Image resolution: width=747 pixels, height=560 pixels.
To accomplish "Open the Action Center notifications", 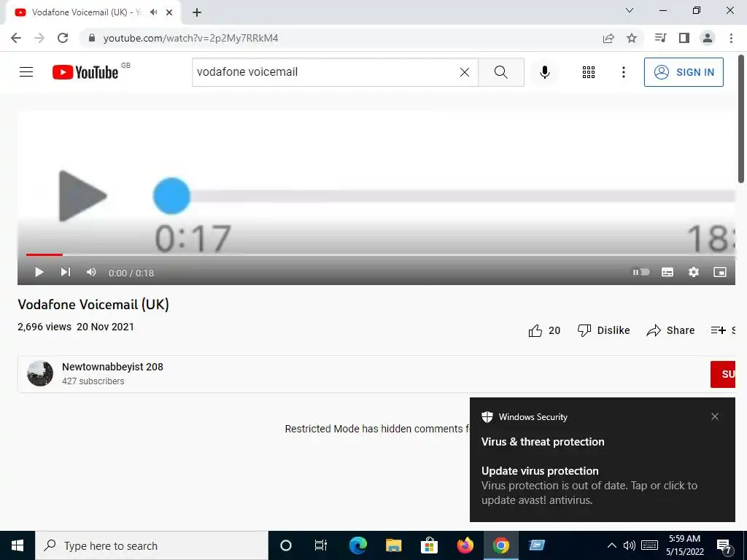I will coord(724,545).
